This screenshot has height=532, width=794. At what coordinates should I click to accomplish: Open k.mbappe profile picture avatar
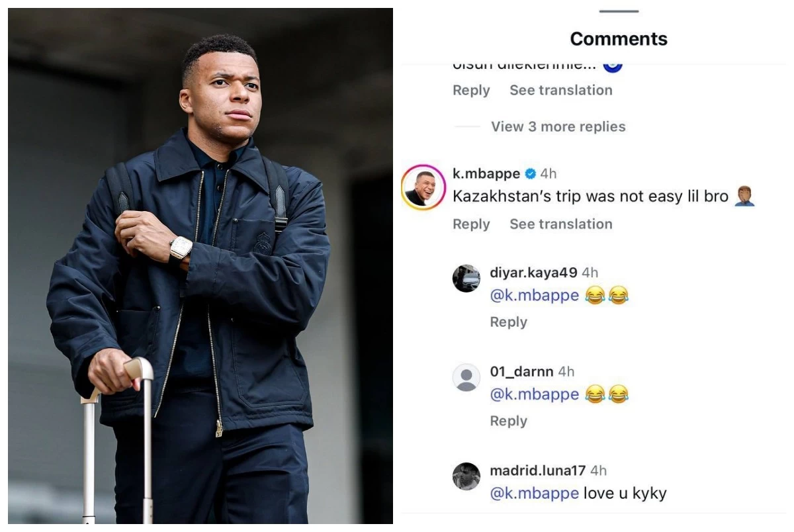tap(423, 188)
